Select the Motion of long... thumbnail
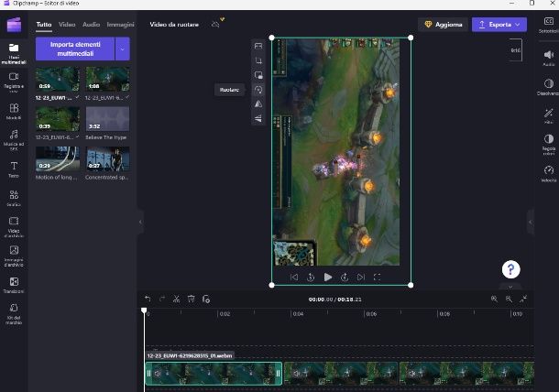Image resolution: width=559 pixels, height=392 pixels. tap(58, 158)
